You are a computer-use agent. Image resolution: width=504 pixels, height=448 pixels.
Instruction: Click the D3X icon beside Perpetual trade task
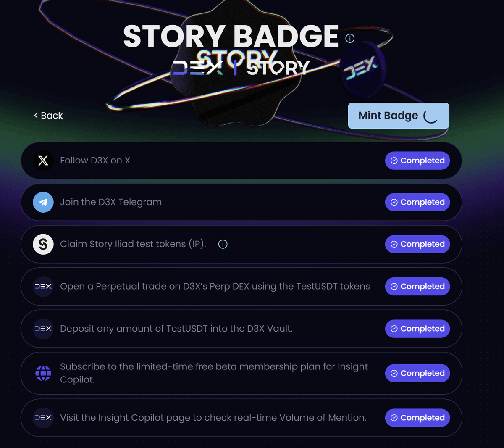pyautogui.click(x=43, y=286)
